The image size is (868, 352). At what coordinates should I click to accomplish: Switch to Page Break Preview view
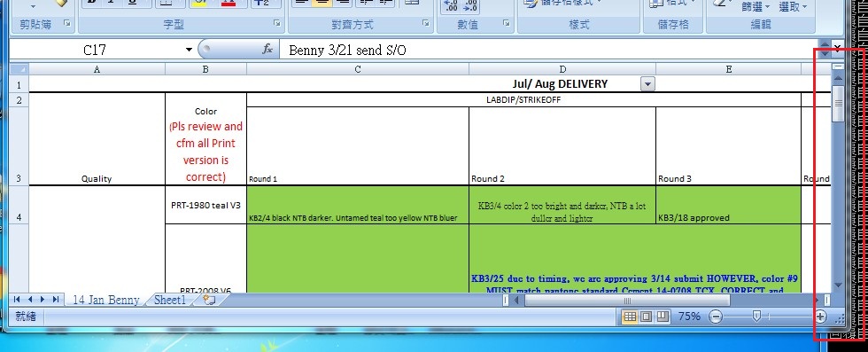coord(663,317)
